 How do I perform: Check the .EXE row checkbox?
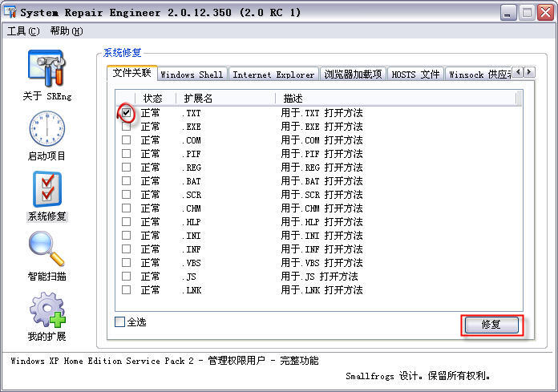coord(126,127)
